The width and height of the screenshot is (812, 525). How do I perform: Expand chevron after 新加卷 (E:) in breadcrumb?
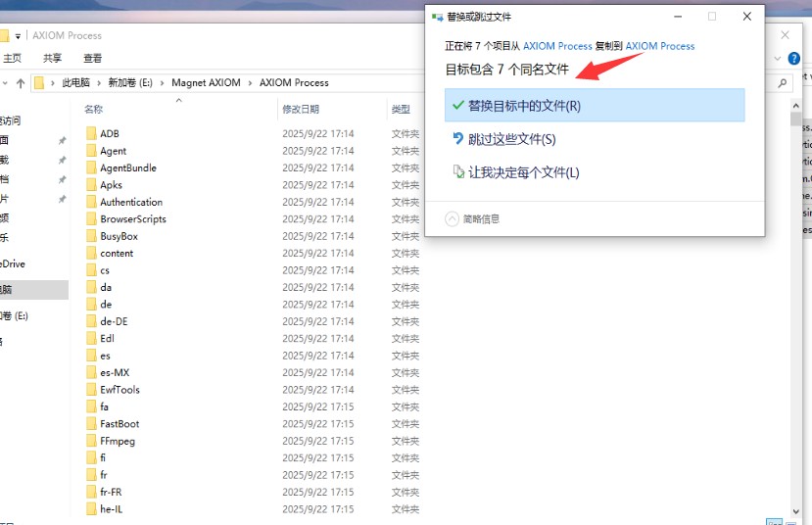tap(165, 83)
